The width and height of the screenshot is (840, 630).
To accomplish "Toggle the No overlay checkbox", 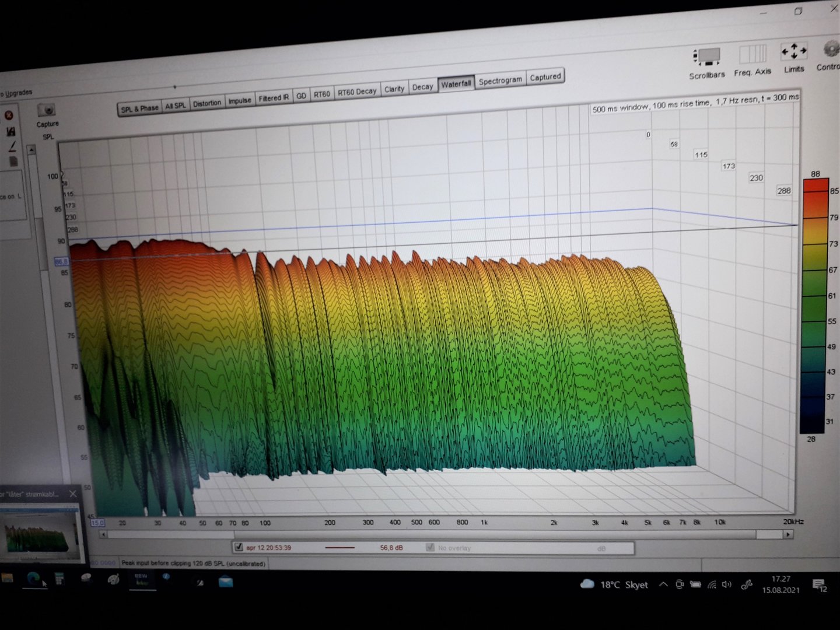I will pyautogui.click(x=430, y=547).
